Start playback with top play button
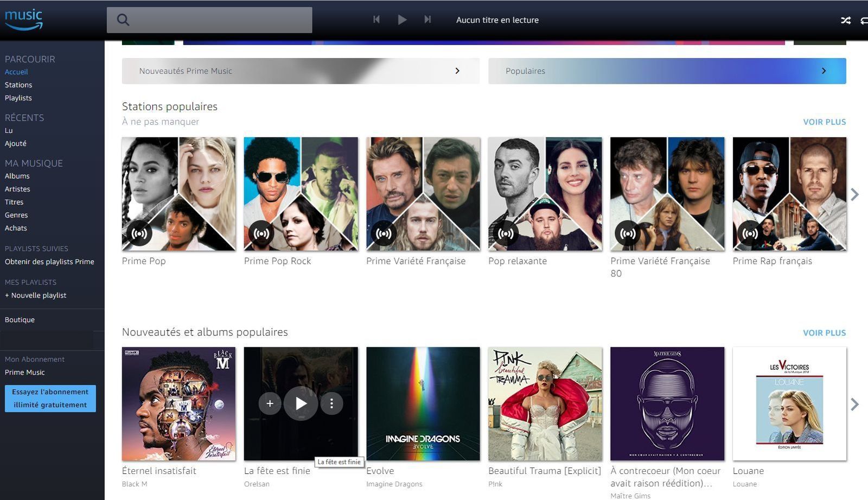 coord(402,20)
